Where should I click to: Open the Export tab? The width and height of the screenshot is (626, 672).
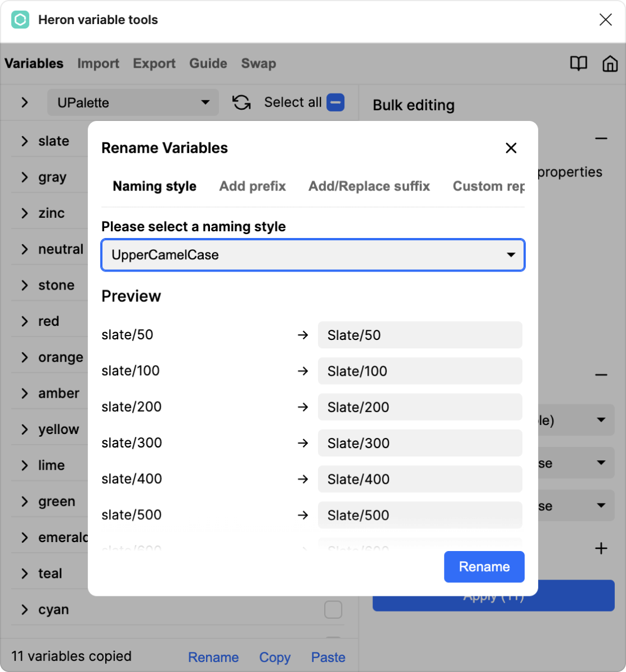(x=154, y=63)
